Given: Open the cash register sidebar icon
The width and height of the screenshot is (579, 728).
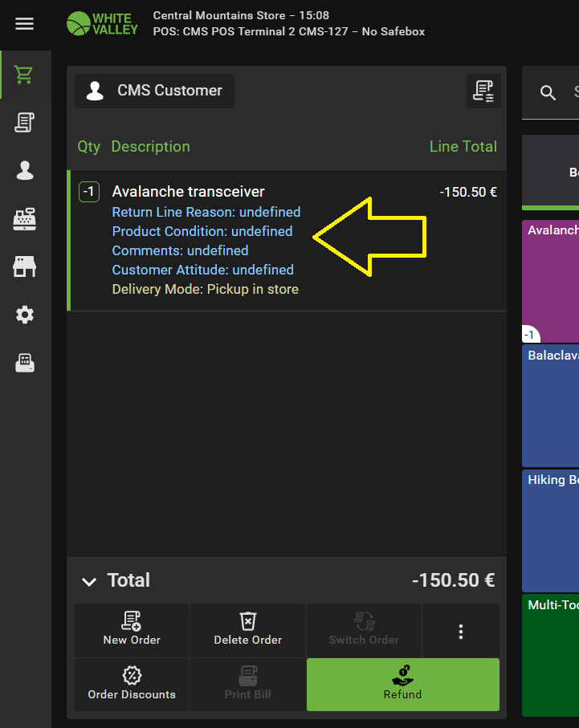Looking at the screenshot, I should [x=24, y=219].
